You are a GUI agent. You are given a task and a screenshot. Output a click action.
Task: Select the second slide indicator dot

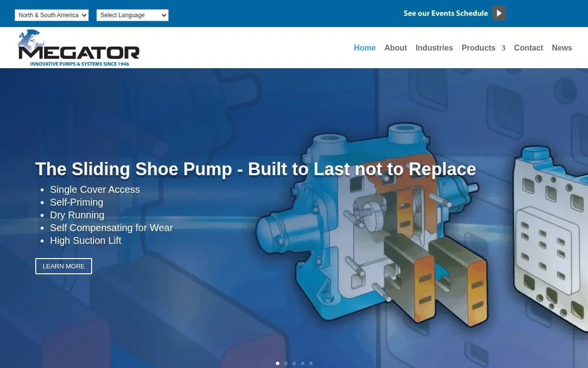click(x=286, y=364)
